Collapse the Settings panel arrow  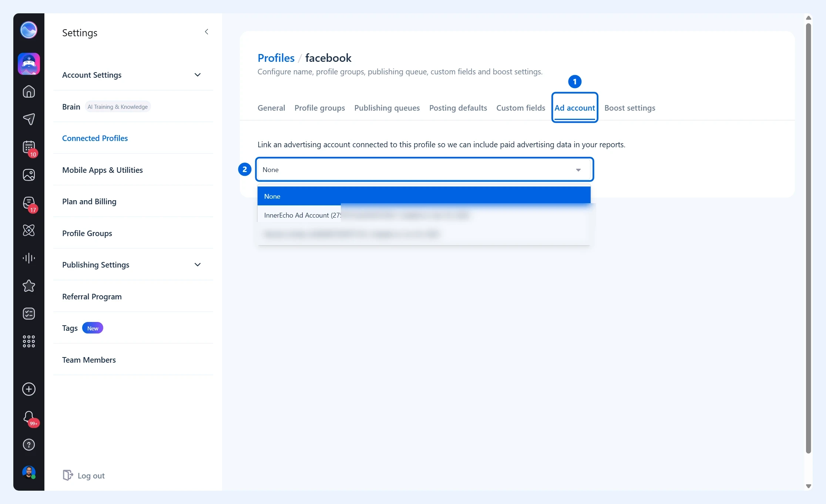tap(206, 32)
